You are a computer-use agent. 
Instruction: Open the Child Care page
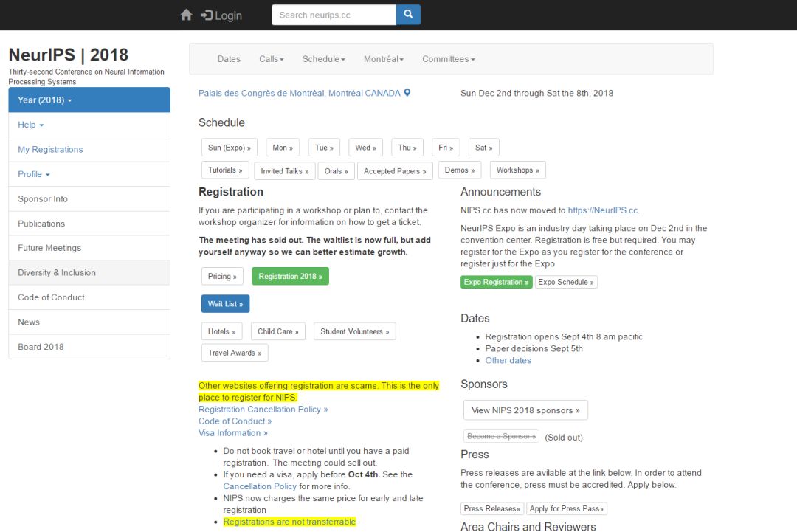tap(278, 331)
